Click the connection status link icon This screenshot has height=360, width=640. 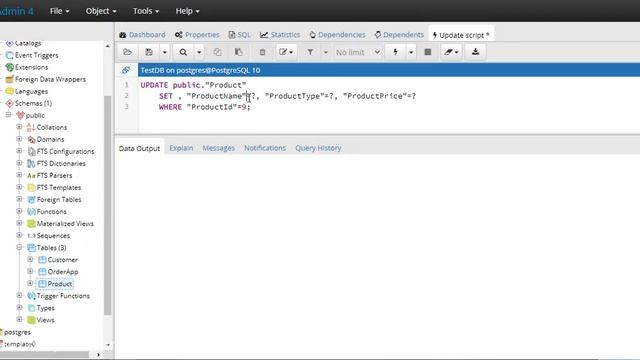pyautogui.click(x=126, y=70)
